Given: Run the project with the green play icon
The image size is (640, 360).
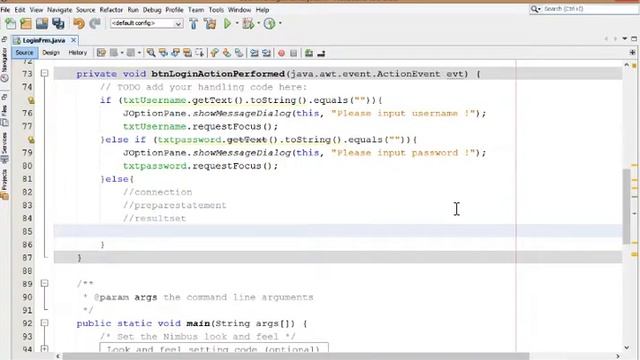Looking at the screenshot, I should click(227, 24).
